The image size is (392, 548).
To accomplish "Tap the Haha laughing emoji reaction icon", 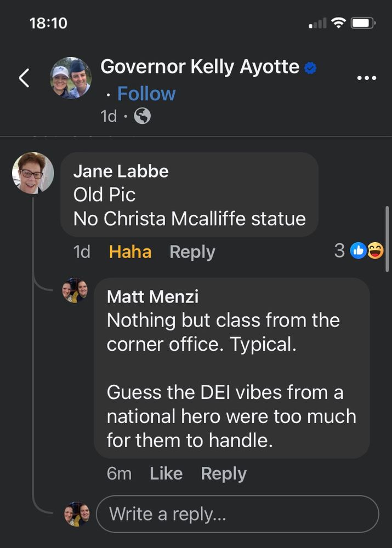I will [375, 251].
